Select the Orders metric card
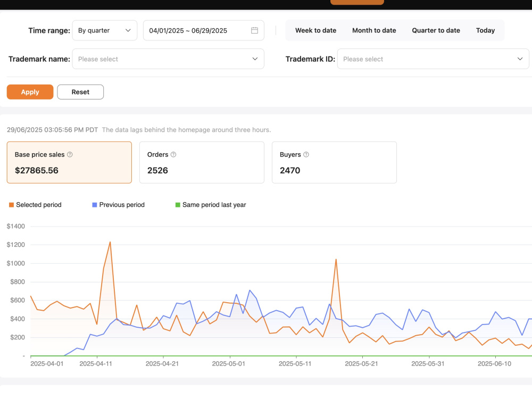532x399 pixels. (202, 162)
